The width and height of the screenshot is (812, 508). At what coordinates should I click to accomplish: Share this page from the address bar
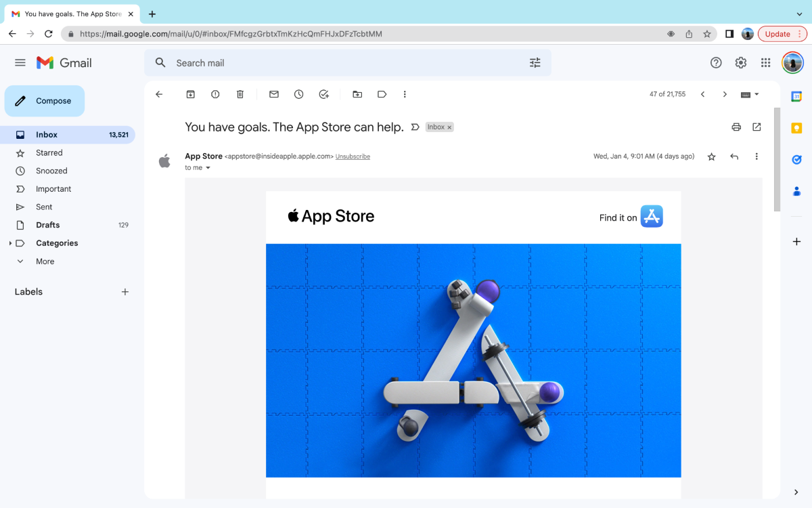[x=689, y=34]
